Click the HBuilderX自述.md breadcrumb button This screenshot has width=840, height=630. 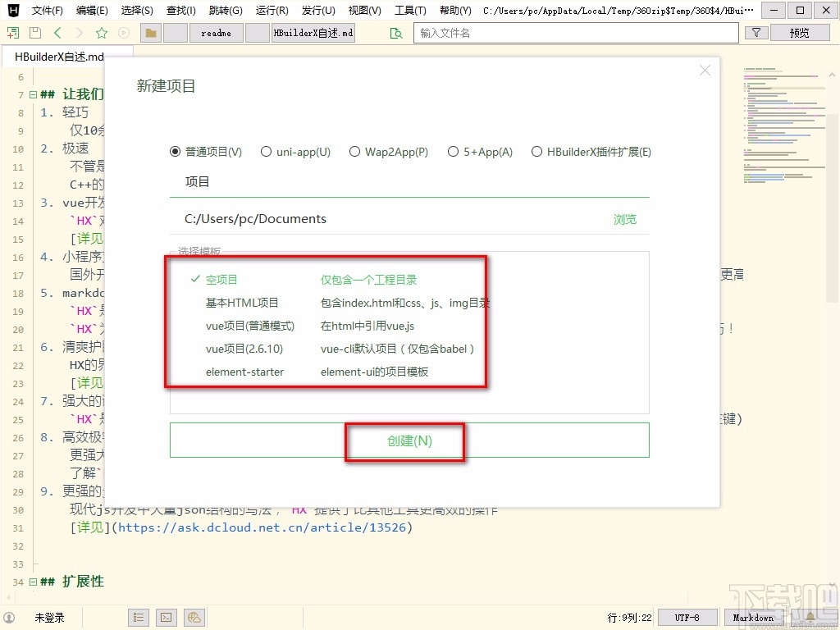tap(313, 33)
